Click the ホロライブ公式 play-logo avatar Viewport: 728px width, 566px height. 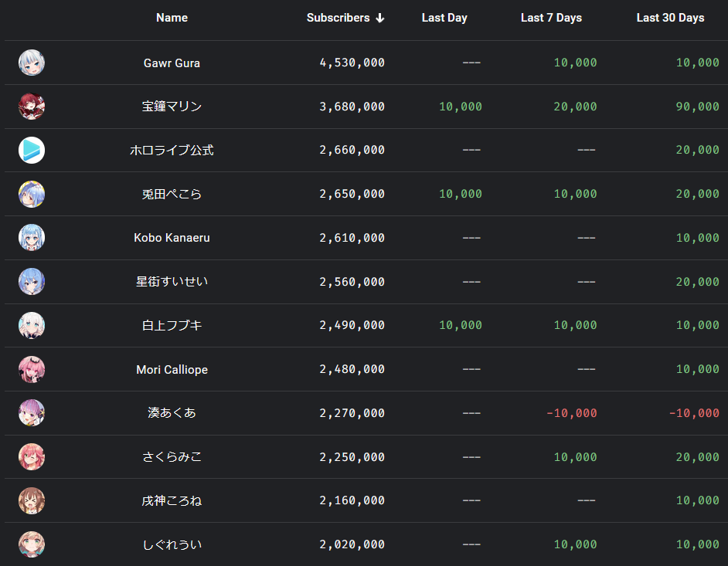[32, 150]
